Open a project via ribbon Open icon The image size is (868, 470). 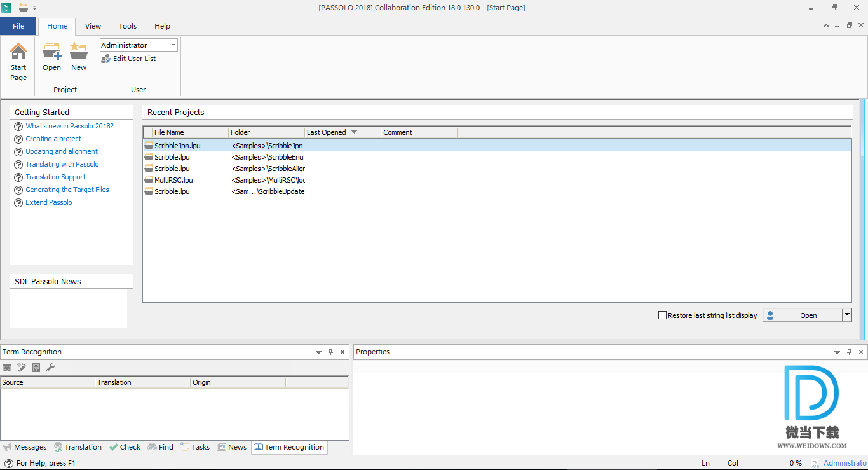[x=52, y=57]
